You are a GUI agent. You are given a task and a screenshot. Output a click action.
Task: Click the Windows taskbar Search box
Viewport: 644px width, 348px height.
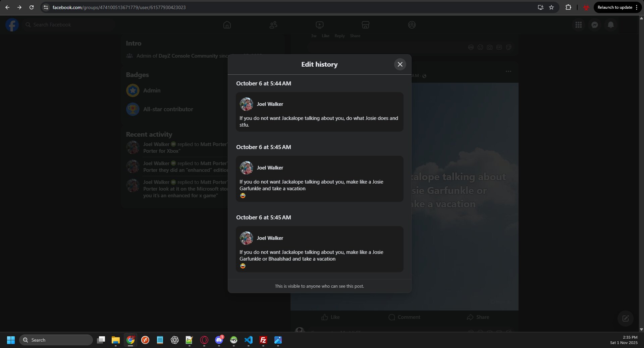click(x=56, y=340)
